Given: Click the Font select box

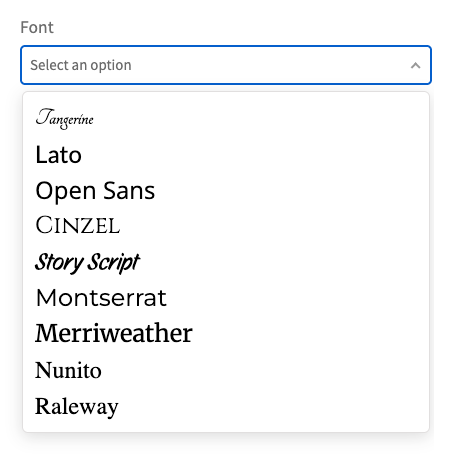Looking at the screenshot, I should pyautogui.click(x=226, y=65).
